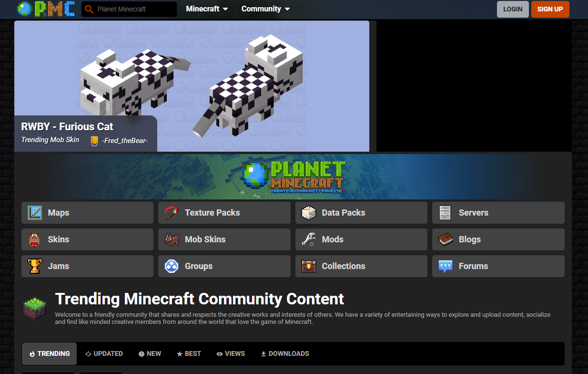Image resolution: width=588 pixels, height=374 pixels.
Task: Click the Trending Mob Skin label
Action: (50, 140)
